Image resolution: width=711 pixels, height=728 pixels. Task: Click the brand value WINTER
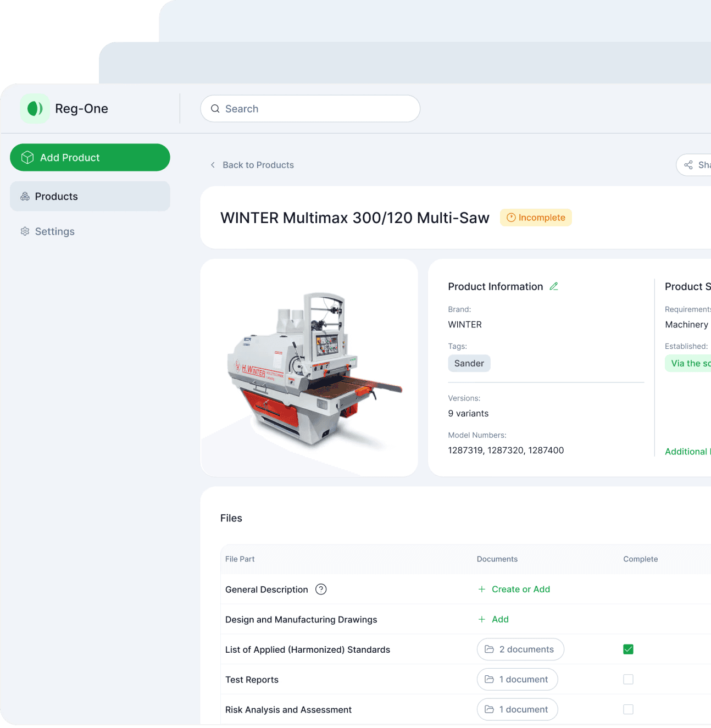(465, 325)
